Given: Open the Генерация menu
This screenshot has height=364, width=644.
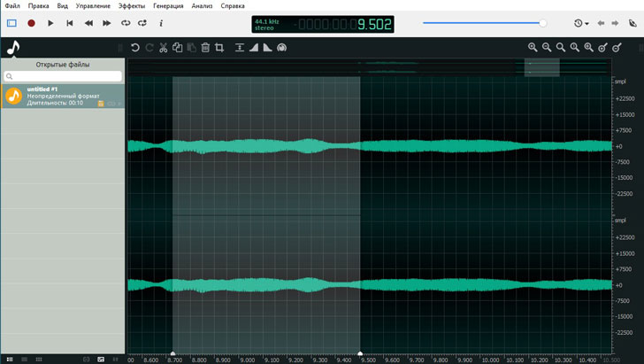Looking at the screenshot, I should coord(168,6).
